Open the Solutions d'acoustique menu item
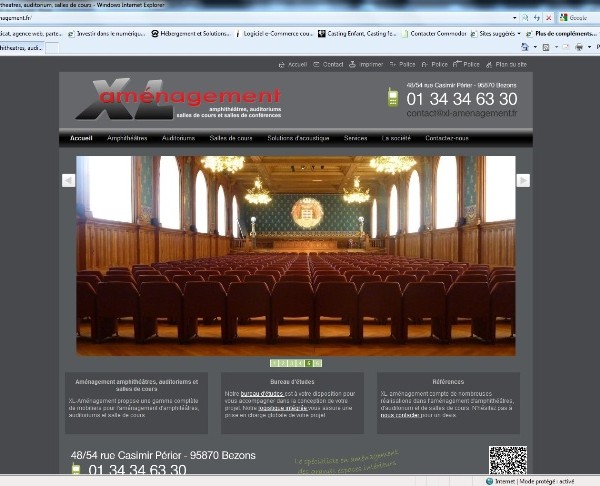 [298, 138]
